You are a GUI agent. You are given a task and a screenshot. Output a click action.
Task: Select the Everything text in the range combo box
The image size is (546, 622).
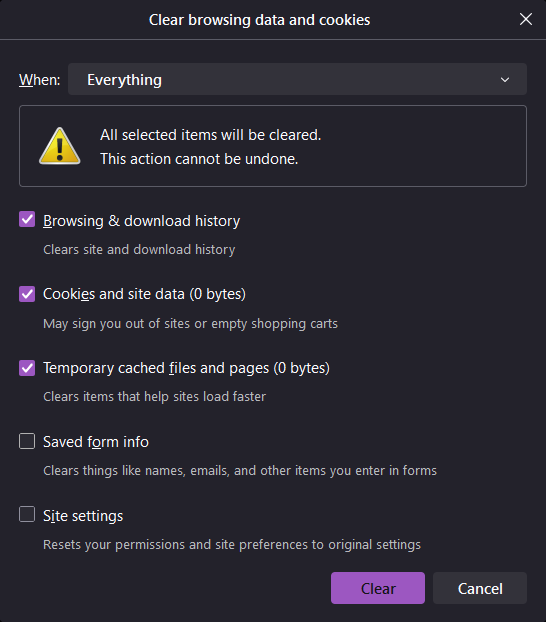(x=124, y=80)
